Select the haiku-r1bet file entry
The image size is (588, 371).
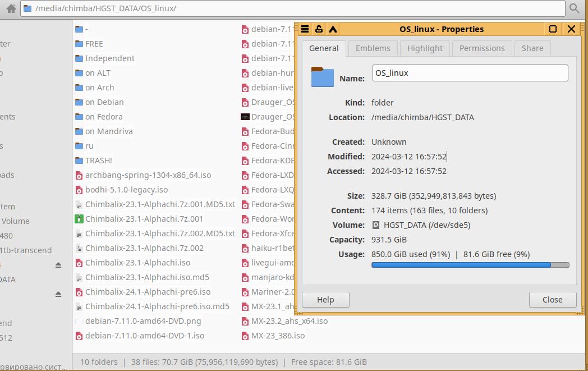[x=268, y=248]
